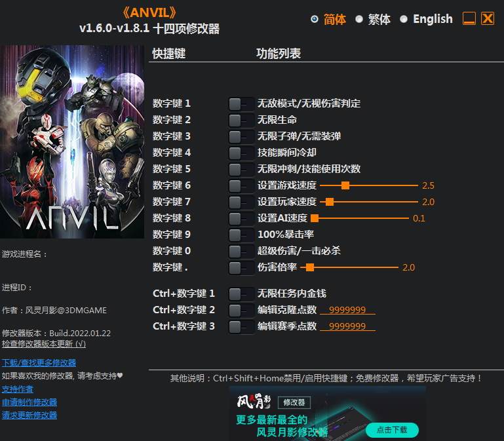The height and width of the screenshot is (441, 504).
Task: Click the 数字键 6 hotkey label
Action: pyautogui.click(x=171, y=185)
